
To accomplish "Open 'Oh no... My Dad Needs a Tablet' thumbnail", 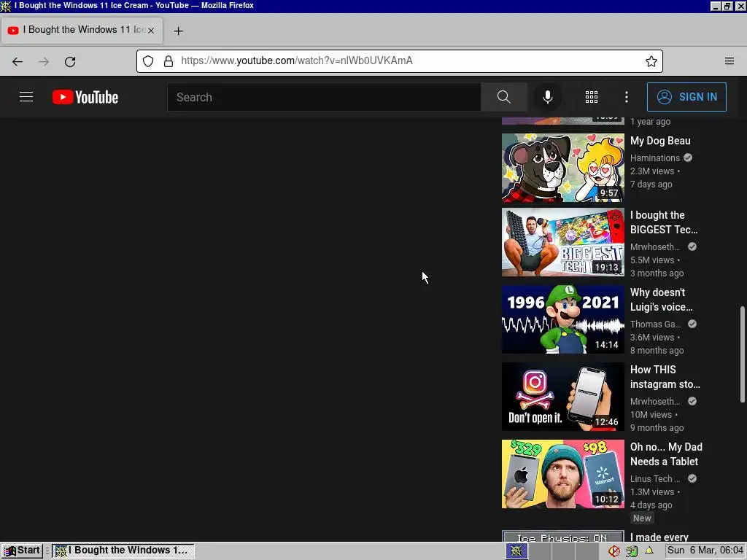I will pyautogui.click(x=562, y=474).
